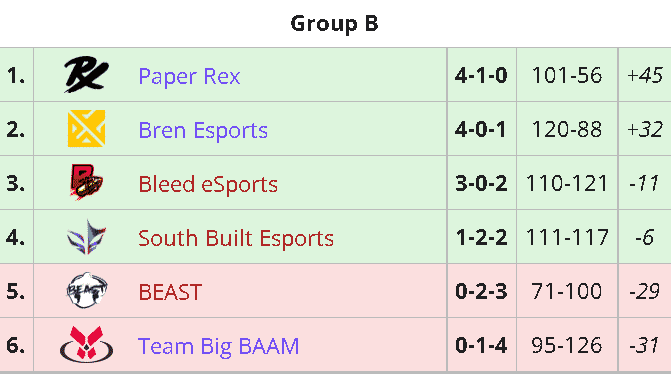Click the Team Big BAAM logo
671x374 pixels.
pos(86,344)
